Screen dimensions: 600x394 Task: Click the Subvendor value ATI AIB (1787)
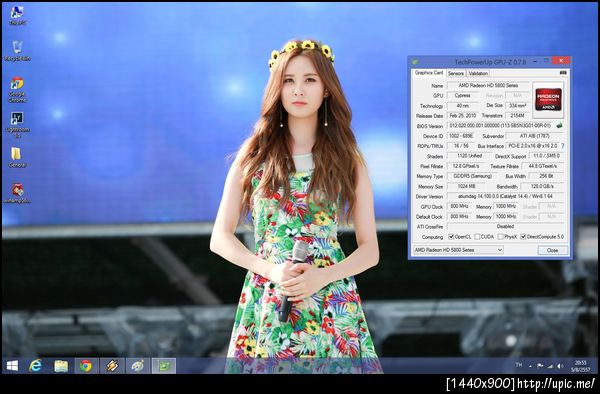[x=535, y=136]
